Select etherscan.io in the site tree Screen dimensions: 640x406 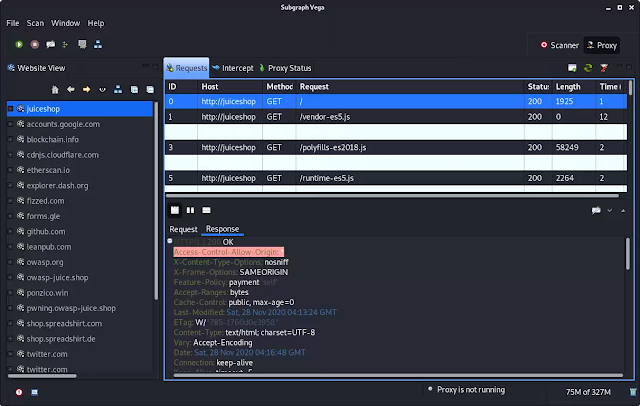coord(48,170)
